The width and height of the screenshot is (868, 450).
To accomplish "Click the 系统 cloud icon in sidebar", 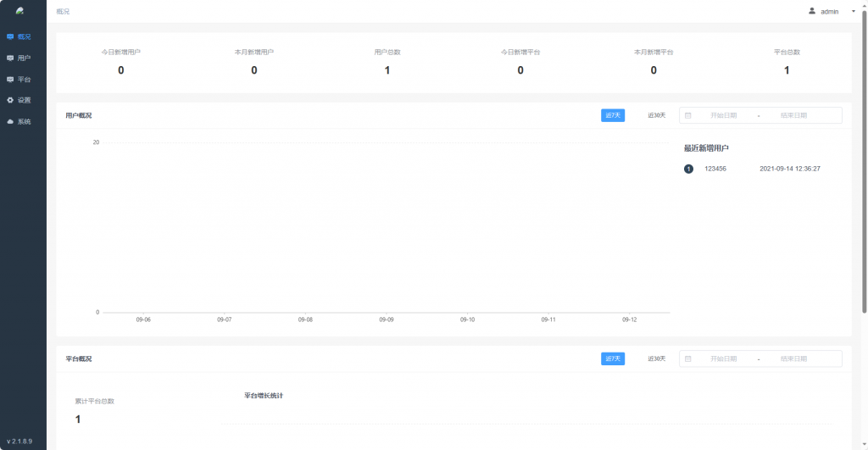I will tap(10, 121).
